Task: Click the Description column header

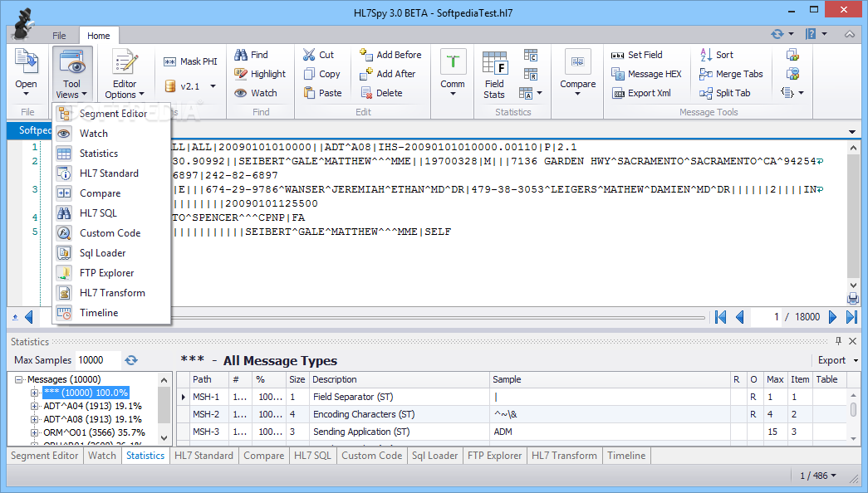Action: pyautogui.click(x=400, y=379)
